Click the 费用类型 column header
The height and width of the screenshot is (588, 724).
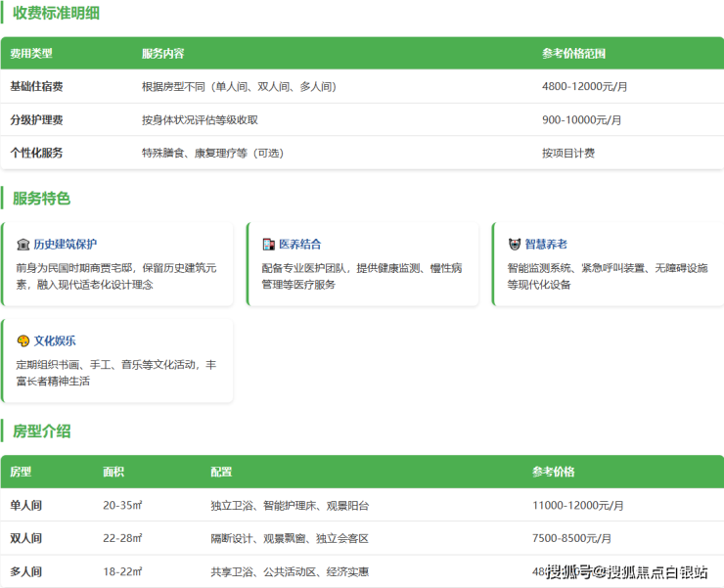(31, 54)
